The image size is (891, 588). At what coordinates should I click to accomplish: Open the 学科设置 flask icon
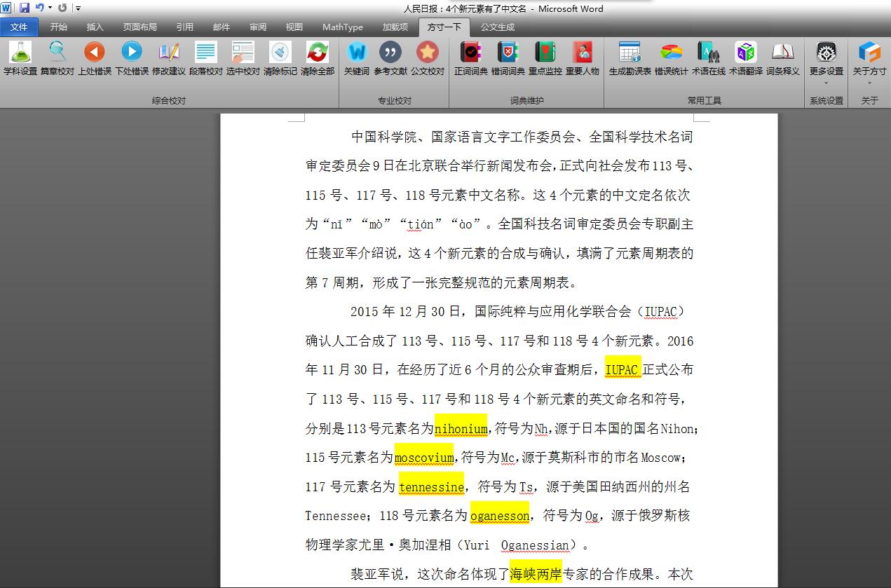point(20,53)
